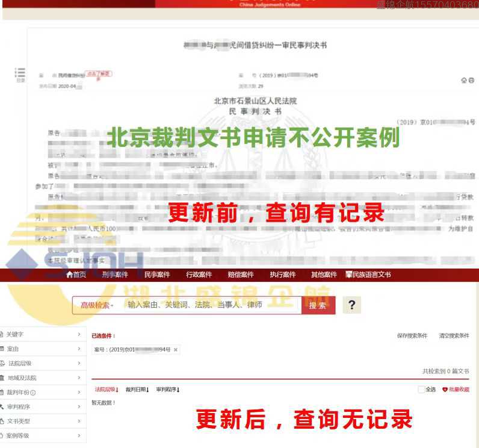Viewport: 479px width, 448px height.
Task: Click the 批量收藏 heart icon
Action: tap(445, 390)
